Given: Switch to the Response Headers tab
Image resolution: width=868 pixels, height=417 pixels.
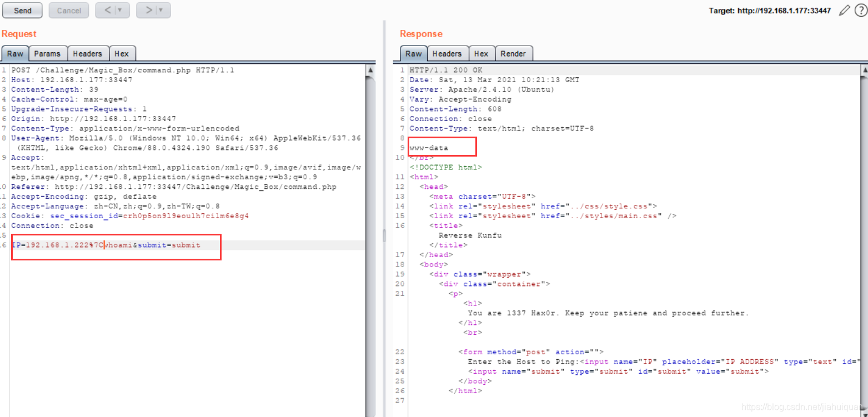Looking at the screenshot, I should [447, 53].
